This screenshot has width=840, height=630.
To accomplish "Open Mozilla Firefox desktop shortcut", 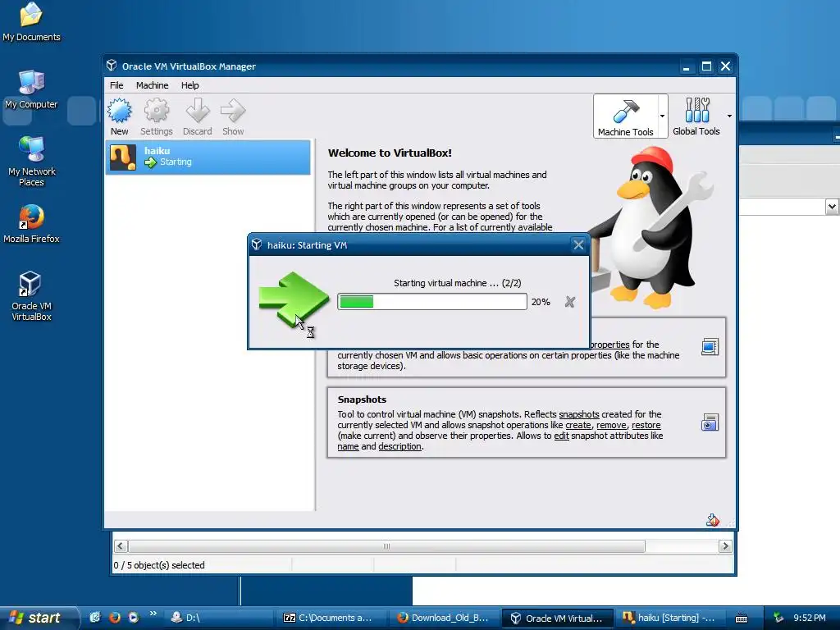I will pyautogui.click(x=31, y=224).
